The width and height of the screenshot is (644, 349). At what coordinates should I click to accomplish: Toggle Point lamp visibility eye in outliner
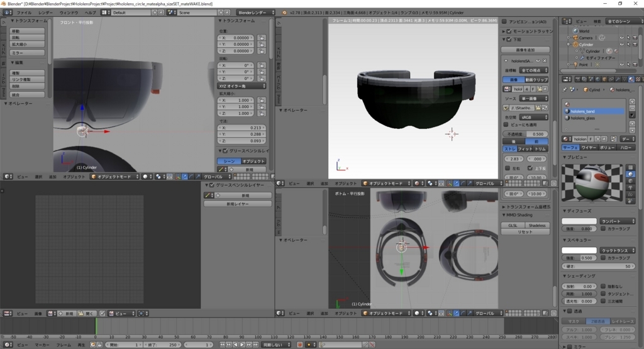coord(622,65)
